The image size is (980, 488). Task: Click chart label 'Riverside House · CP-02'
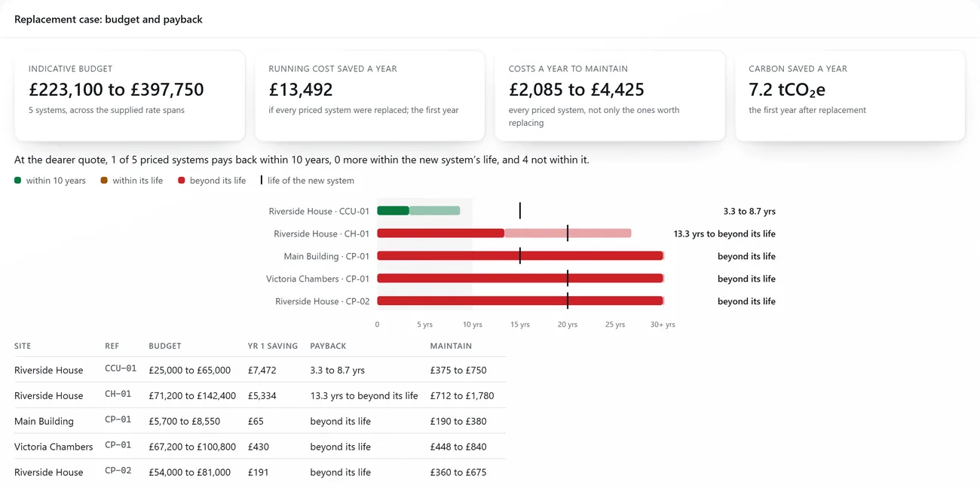pos(322,302)
